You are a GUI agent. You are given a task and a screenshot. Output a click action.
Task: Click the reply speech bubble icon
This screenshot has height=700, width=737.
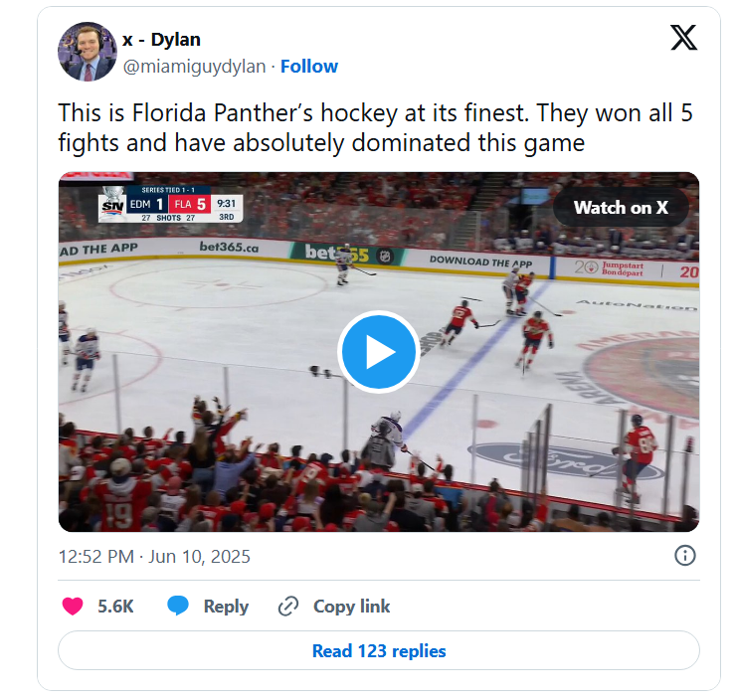pos(178,606)
